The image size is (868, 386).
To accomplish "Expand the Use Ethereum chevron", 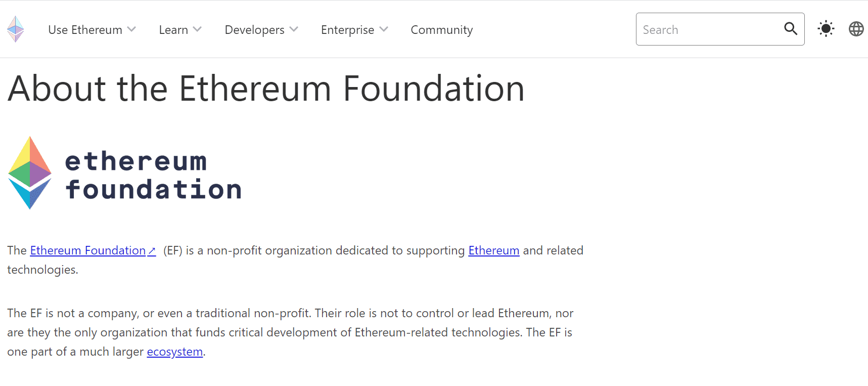I will click(x=131, y=29).
